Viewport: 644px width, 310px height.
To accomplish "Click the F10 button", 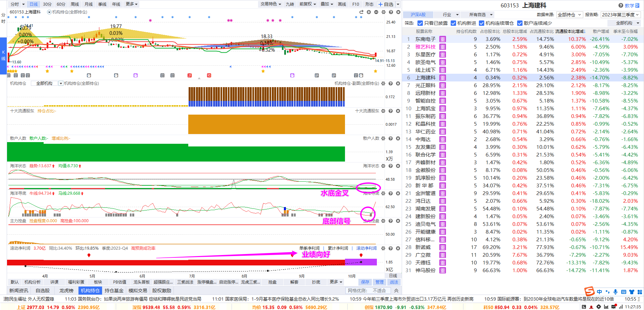I will 356,4.
